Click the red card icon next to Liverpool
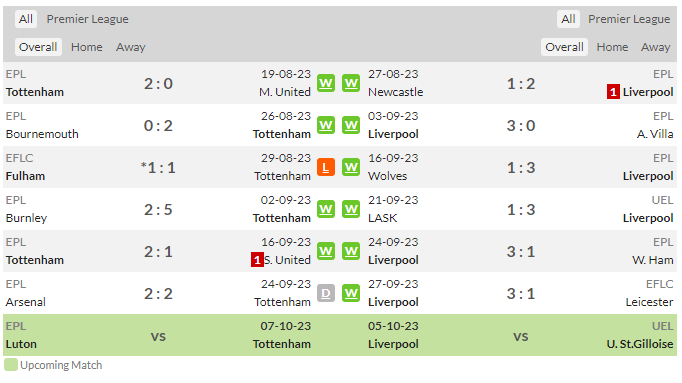 613,92
